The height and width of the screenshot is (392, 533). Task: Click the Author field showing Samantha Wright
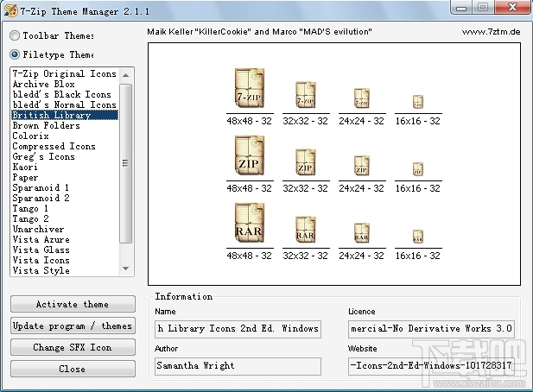pyautogui.click(x=238, y=366)
